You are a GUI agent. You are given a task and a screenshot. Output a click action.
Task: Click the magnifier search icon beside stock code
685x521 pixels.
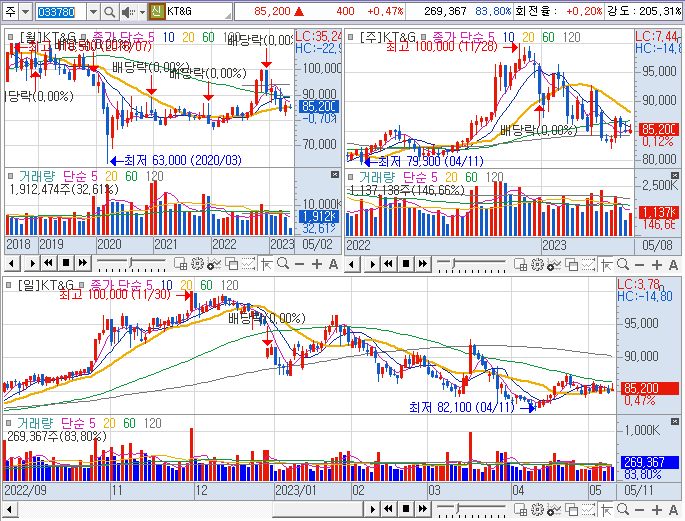click(110, 12)
